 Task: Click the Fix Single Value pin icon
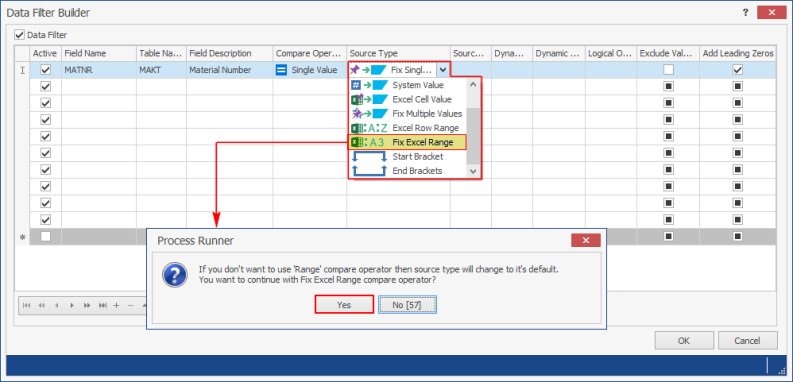[355, 70]
